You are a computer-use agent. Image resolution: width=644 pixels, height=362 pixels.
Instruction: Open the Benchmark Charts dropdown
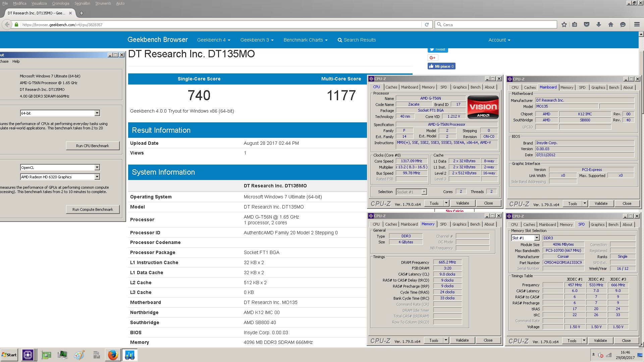tap(306, 40)
